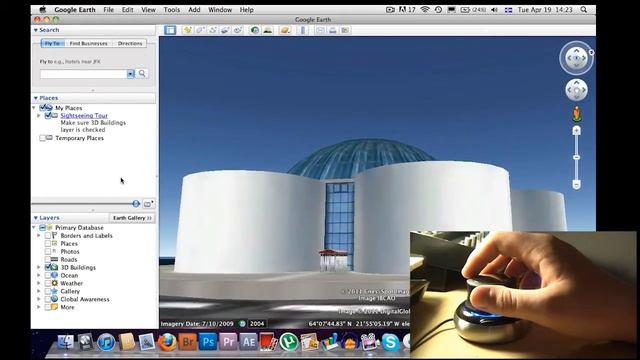Open the File menu
This screenshot has width=640, height=360.
coord(109,9)
